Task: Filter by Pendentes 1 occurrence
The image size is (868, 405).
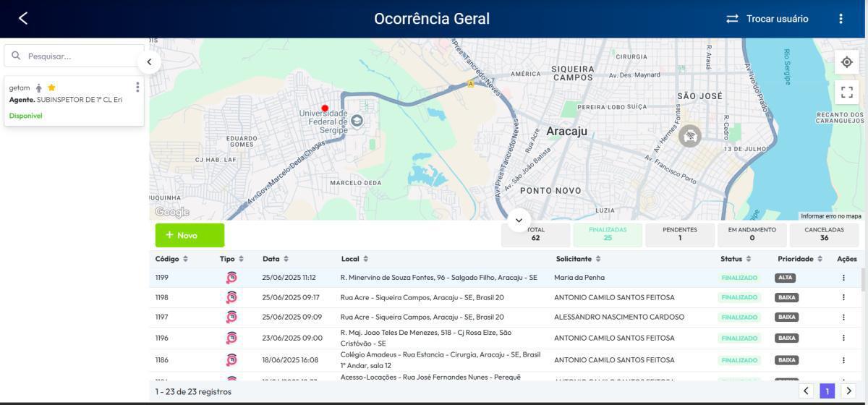Action: pyautogui.click(x=680, y=234)
